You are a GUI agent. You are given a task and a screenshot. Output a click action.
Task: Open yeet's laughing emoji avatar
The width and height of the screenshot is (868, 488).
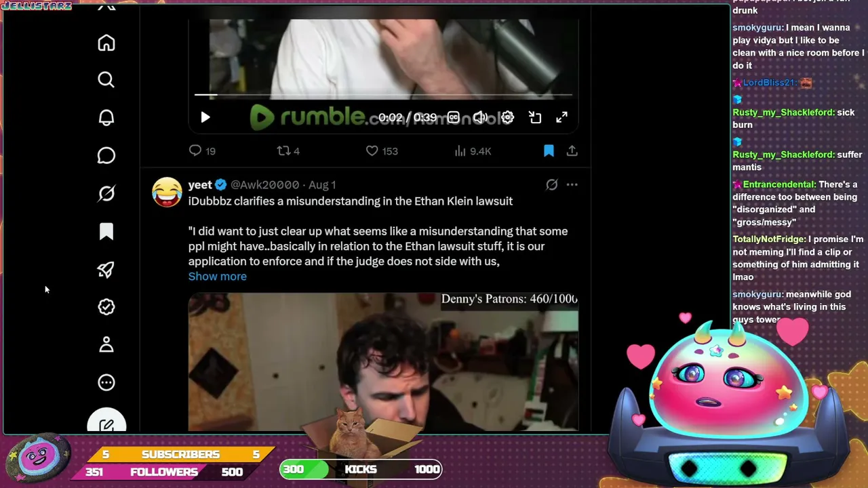(x=167, y=192)
